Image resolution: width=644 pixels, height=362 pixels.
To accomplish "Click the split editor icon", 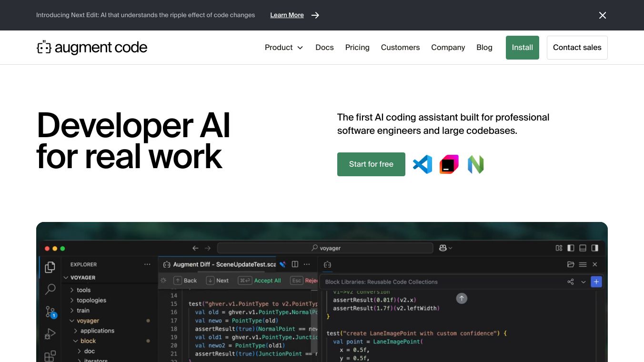I will click(x=295, y=264).
